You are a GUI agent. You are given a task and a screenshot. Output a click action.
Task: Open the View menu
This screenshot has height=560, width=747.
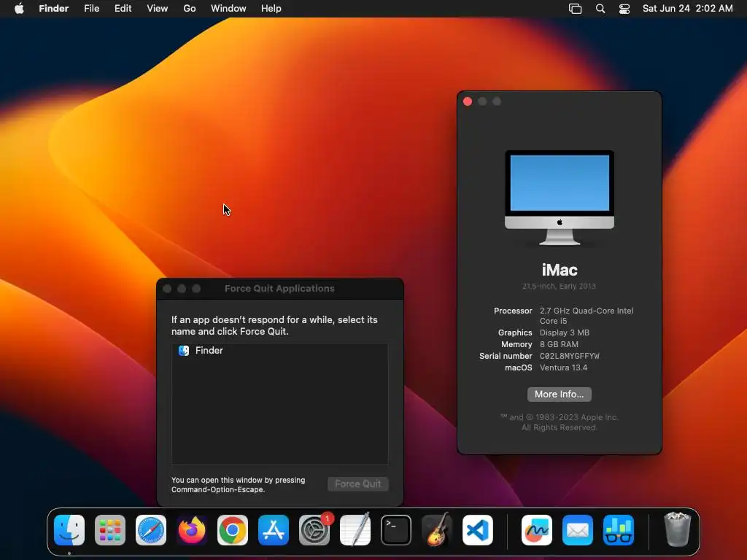pyautogui.click(x=158, y=9)
